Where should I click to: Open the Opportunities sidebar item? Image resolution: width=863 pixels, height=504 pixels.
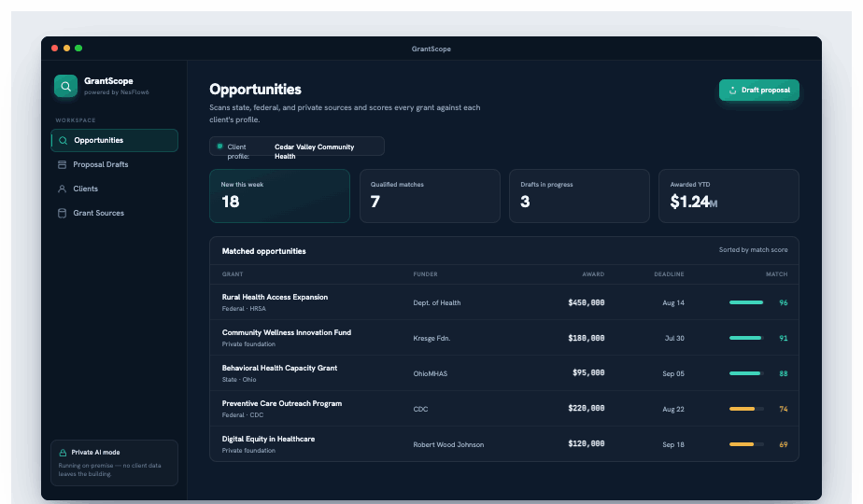click(115, 140)
